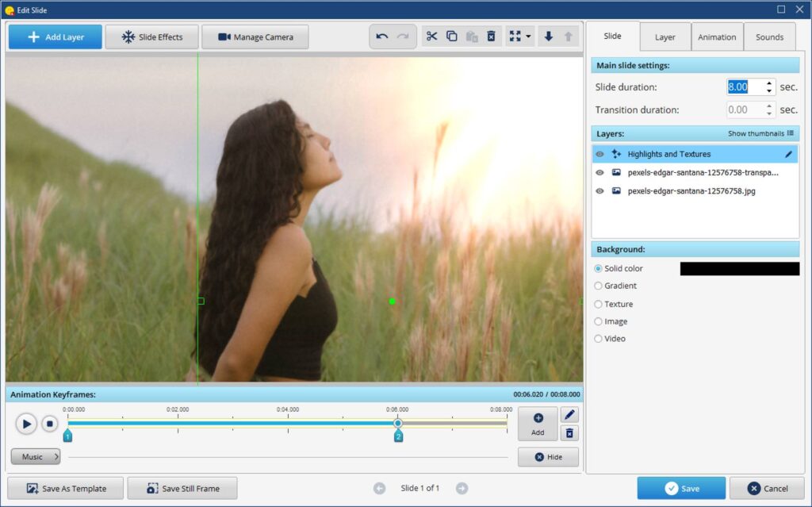
Task: Switch to the Slide tab
Action: click(x=613, y=36)
